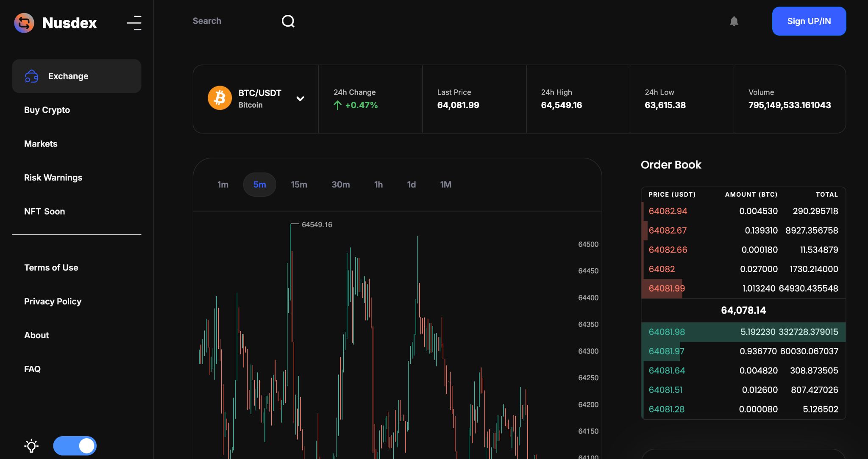
Task: Select the 1m chart interval
Action: click(x=223, y=184)
